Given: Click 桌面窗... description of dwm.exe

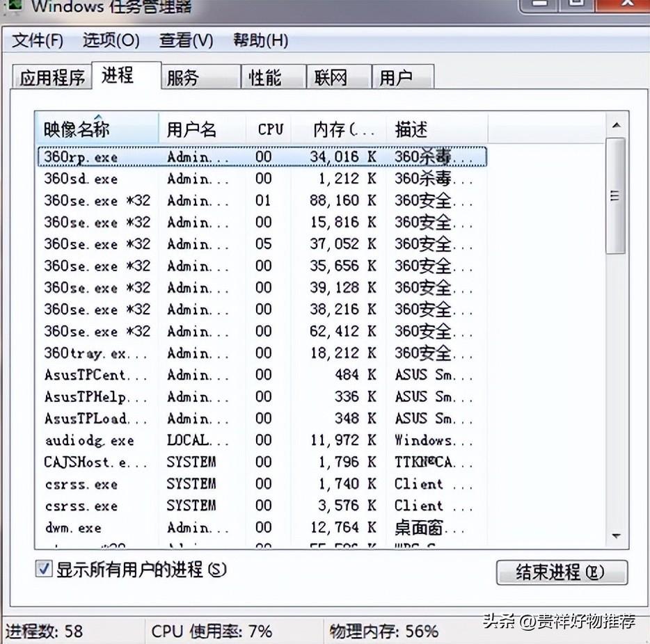Looking at the screenshot, I should tap(430, 528).
